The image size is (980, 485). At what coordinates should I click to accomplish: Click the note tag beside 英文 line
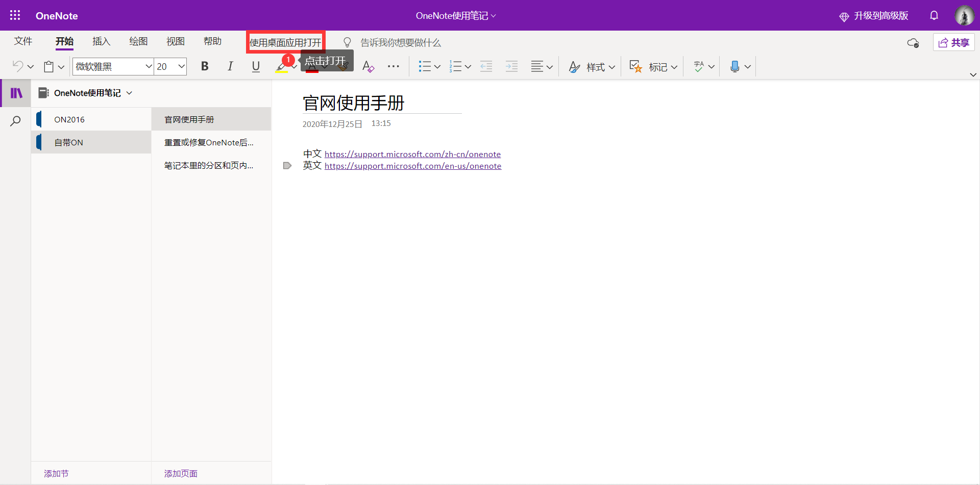click(x=287, y=166)
